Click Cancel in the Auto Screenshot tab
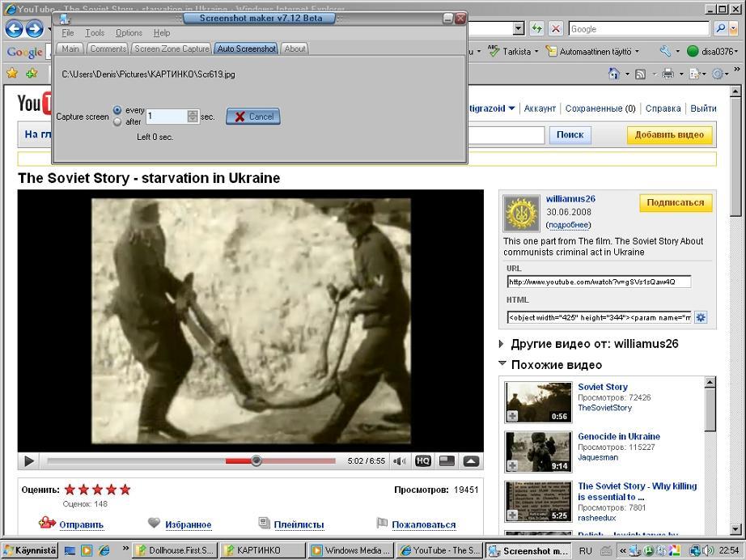The height and width of the screenshot is (560, 746). [x=253, y=117]
